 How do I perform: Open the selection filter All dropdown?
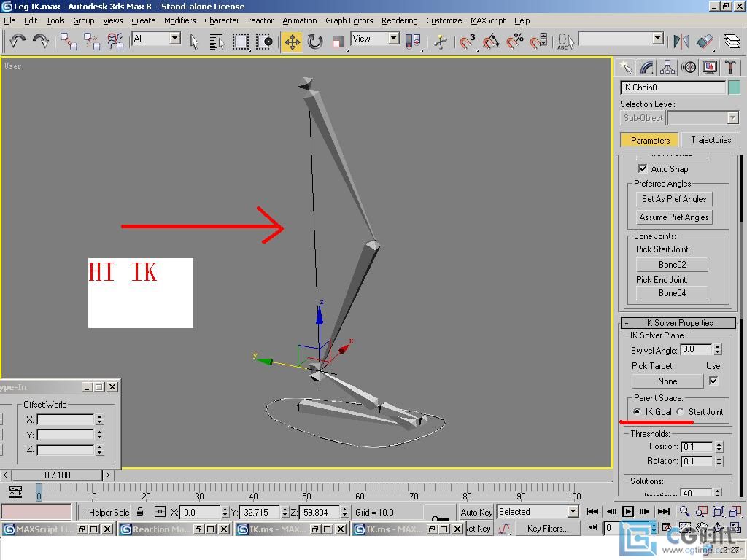coord(175,38)
